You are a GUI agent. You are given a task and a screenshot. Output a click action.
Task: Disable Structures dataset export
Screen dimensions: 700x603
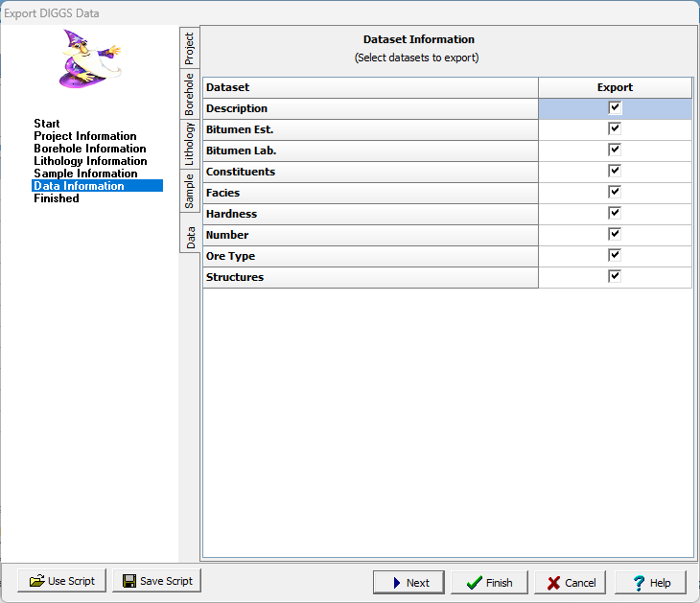[x=615, y=277]
